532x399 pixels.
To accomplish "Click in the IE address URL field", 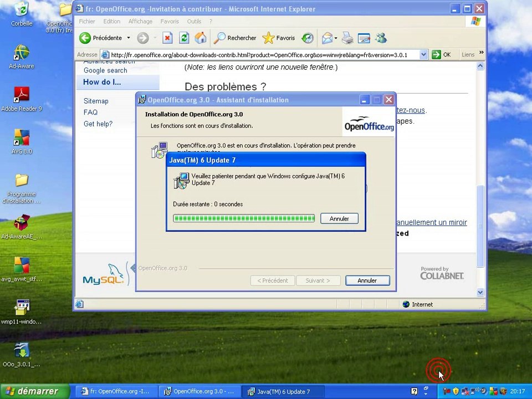I will pos(265,55).
